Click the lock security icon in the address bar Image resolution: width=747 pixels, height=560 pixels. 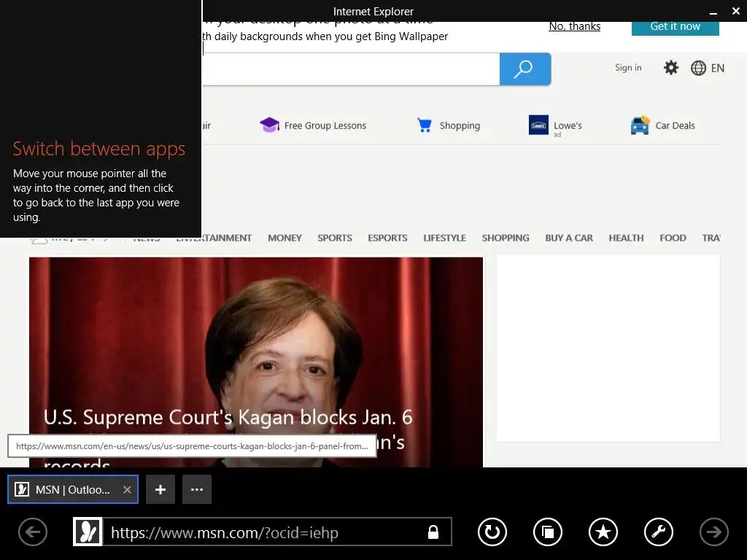[x=433, y=532]
